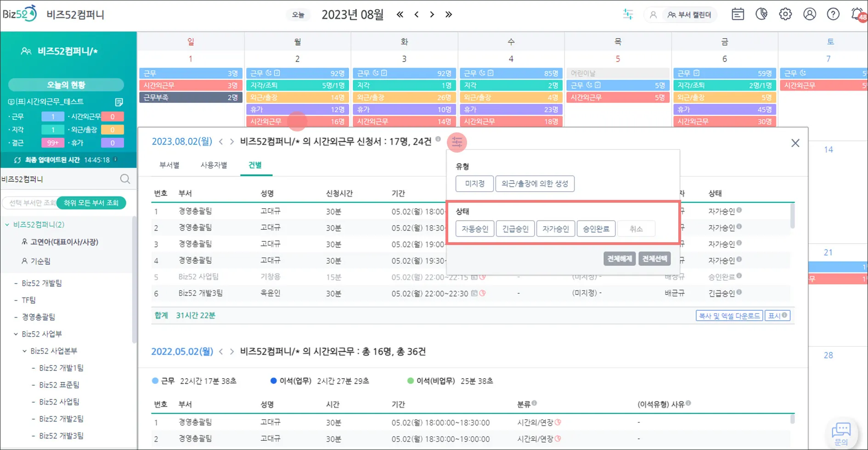The image size is (868, 450).
Task: Jump back one year with double-left arrow
Action: click(400, 14)
